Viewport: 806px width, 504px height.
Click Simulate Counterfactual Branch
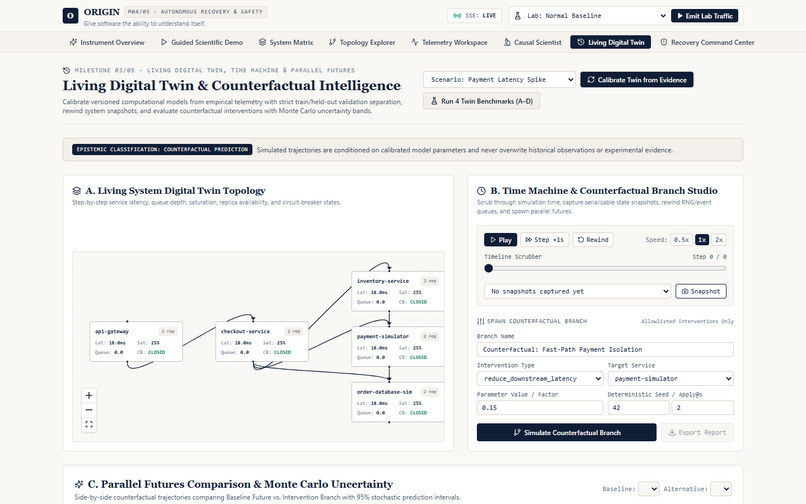point(566,433)
